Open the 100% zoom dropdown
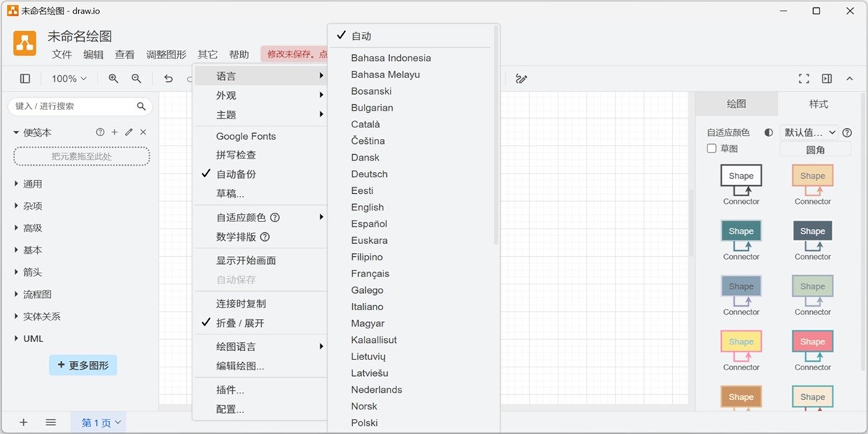This screenshot has width=868, height=434. click(69, 78)
